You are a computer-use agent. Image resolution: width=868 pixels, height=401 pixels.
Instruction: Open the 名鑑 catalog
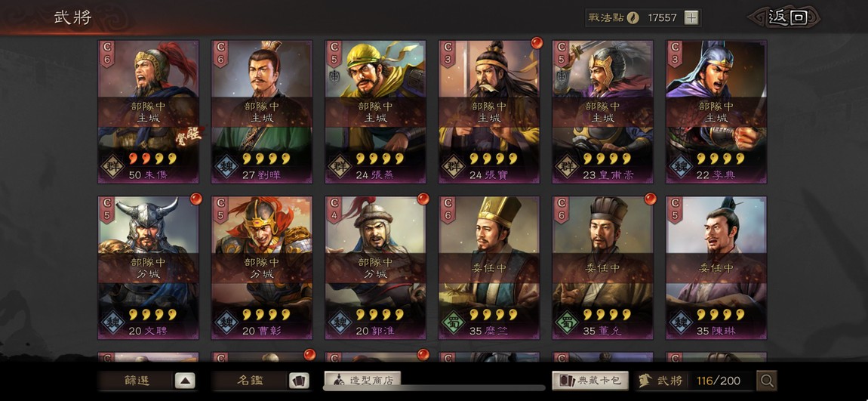click(250, 381)
